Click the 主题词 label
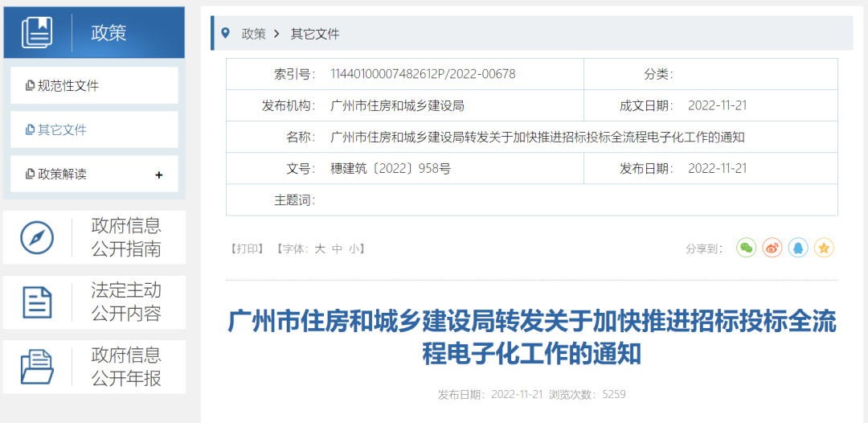868x423 pixels. tap(294, 200)
